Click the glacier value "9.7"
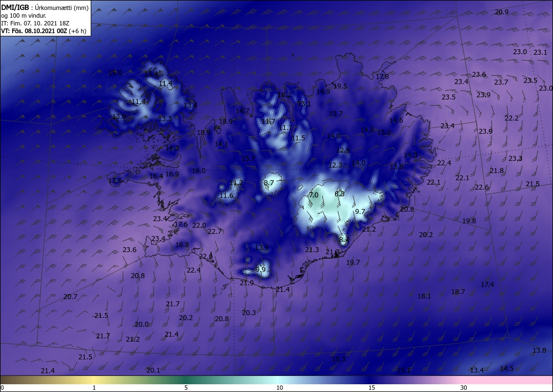 pos(360,212)
